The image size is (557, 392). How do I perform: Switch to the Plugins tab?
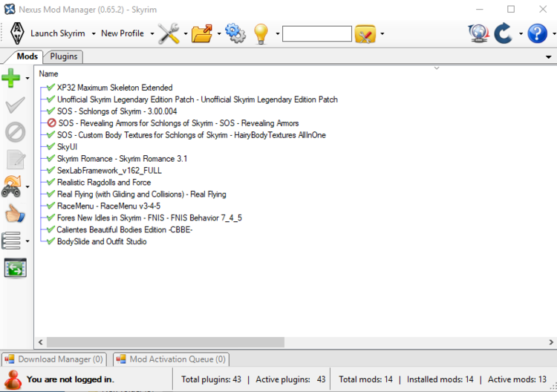click(64, 56)
